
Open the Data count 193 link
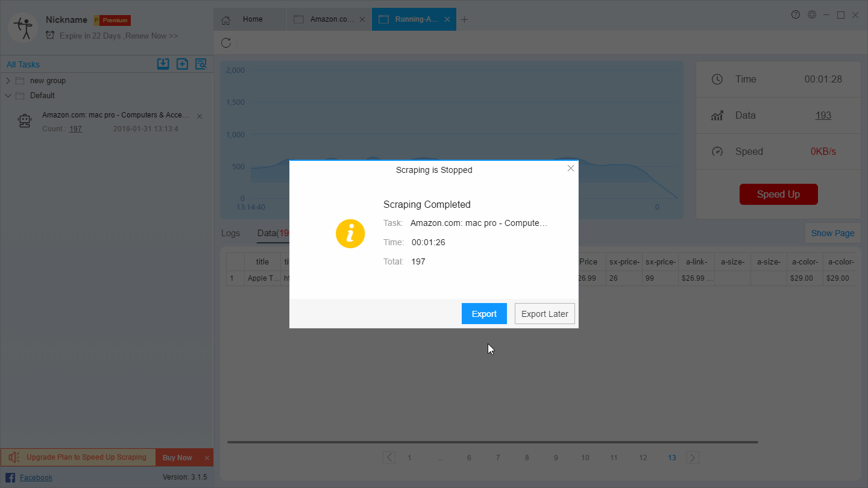coord(823,116)
